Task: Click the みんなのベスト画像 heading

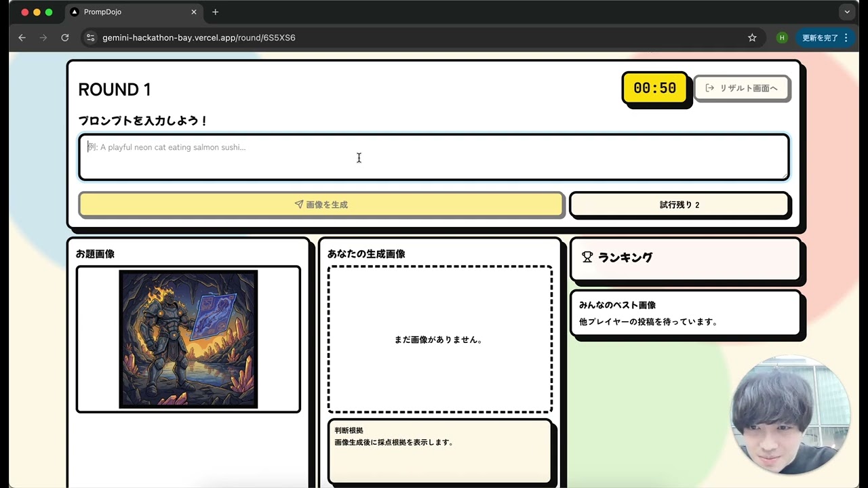Action: [x=617, y=305]
